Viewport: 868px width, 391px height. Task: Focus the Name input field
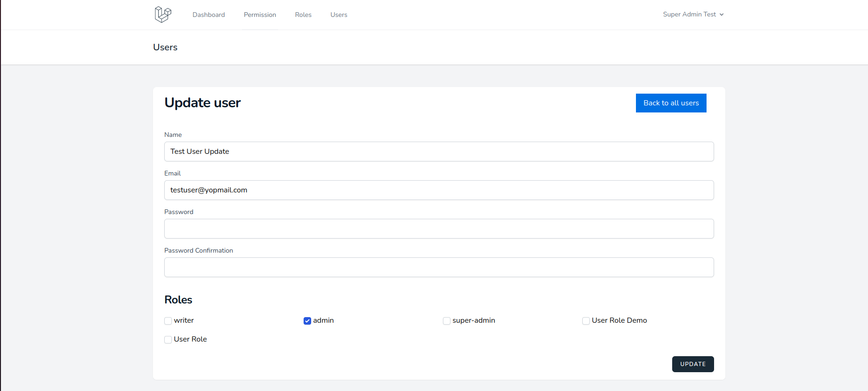(x=439, y=152)
